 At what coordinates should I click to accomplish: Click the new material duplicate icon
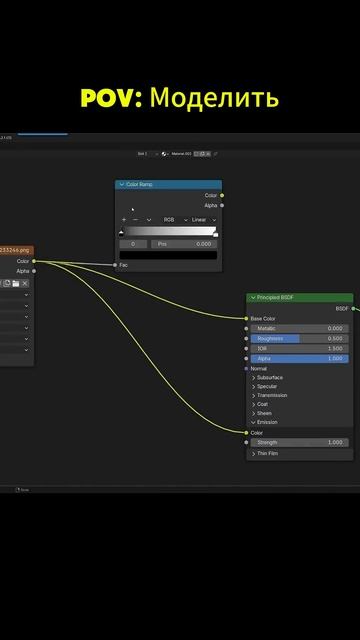tap(202, 154)
